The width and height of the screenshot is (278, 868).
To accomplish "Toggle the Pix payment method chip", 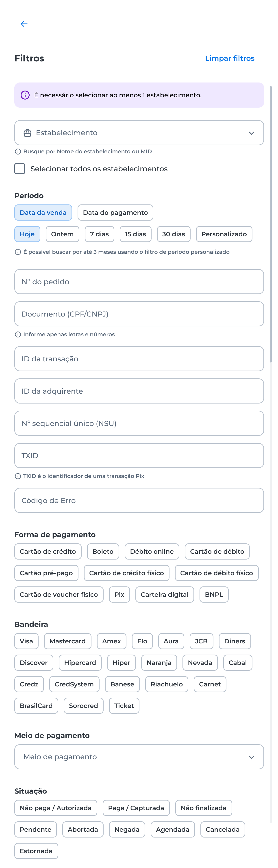I will tap(119, 594).
